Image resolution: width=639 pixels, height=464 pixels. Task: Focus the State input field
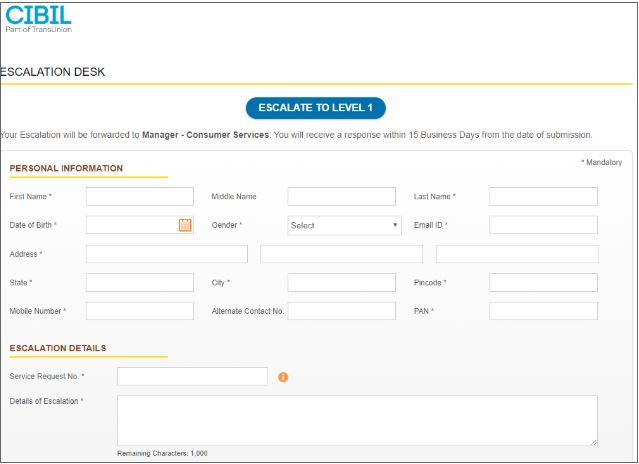[140, 282]
